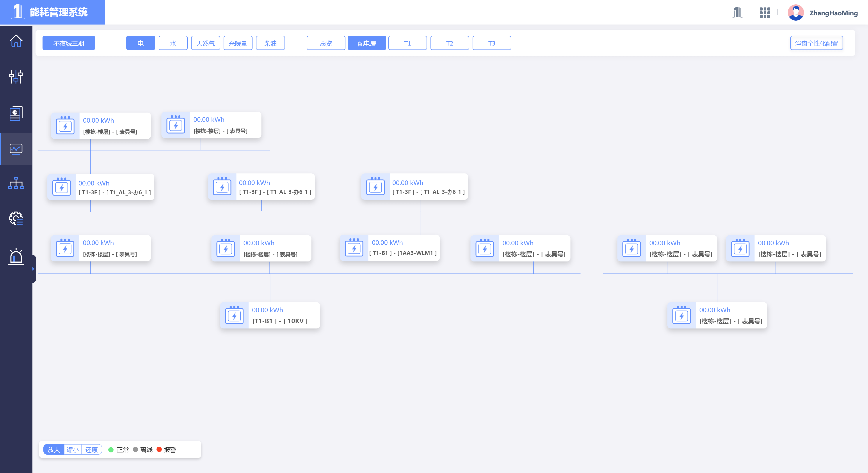The image size is (868, 473).
Task: Click the 能耗管理系统 title text
Action: coord(59,12)
